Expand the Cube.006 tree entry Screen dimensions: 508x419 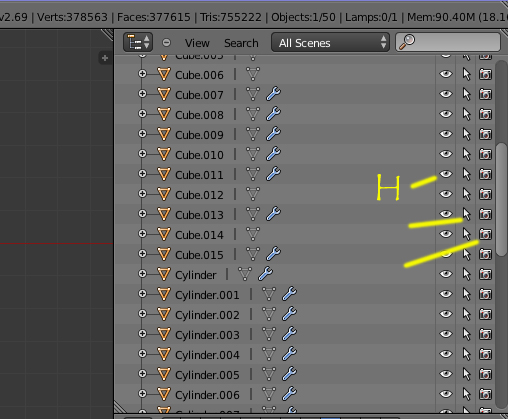point(142,74)
